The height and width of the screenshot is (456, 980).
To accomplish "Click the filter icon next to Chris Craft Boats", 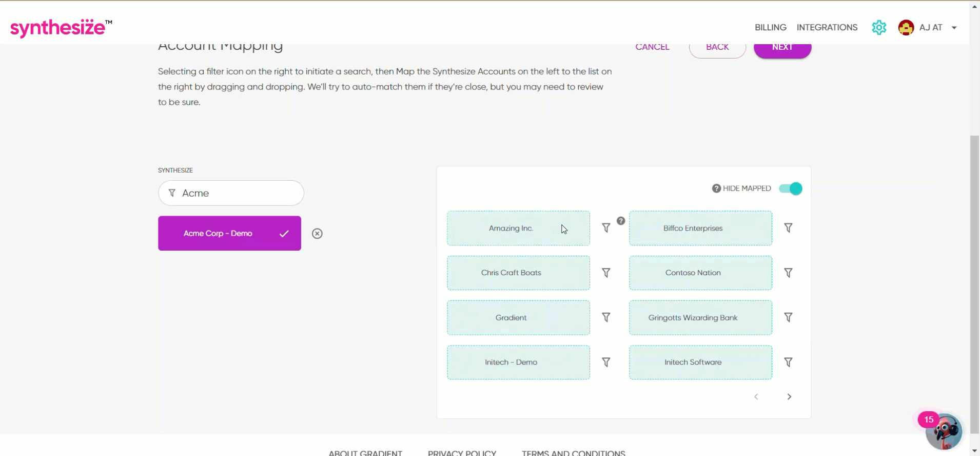I will [x=606, y=273].
